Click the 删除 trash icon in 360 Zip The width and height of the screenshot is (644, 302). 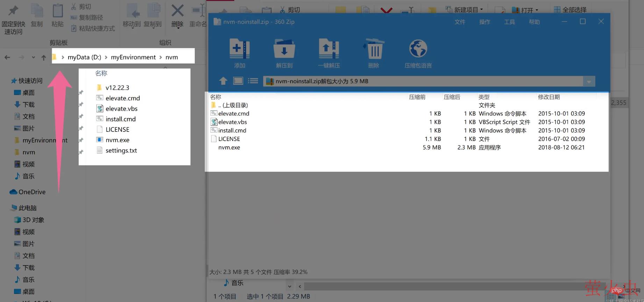pyautogui.click(x=374, y=49)
